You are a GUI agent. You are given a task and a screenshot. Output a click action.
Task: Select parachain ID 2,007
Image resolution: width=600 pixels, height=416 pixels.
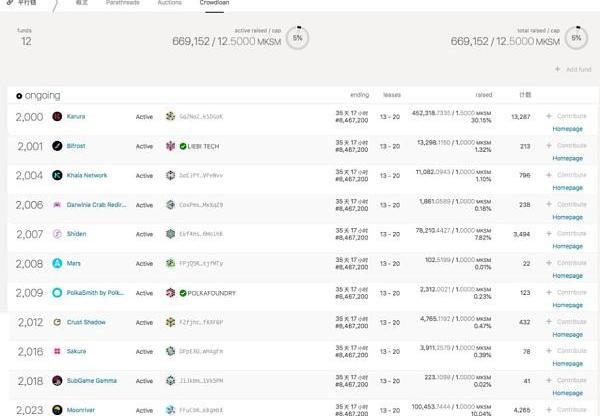point(29,234)
